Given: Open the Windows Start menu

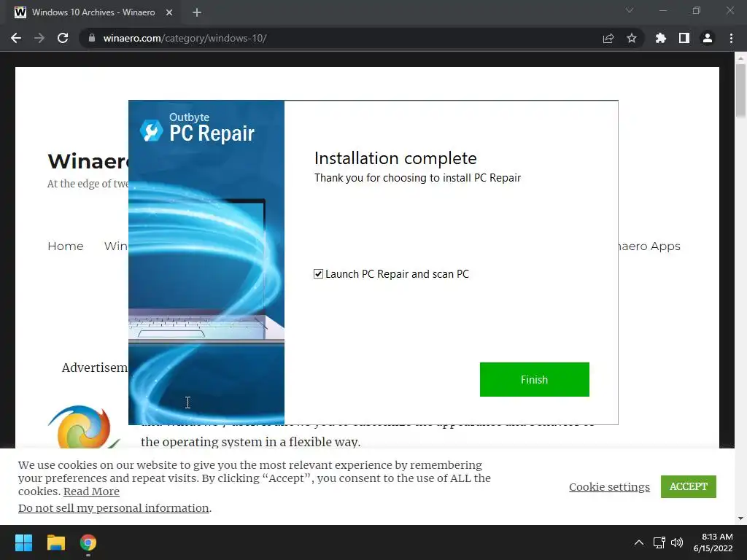Looking at the screenshot, I should [x=23, y=542].
